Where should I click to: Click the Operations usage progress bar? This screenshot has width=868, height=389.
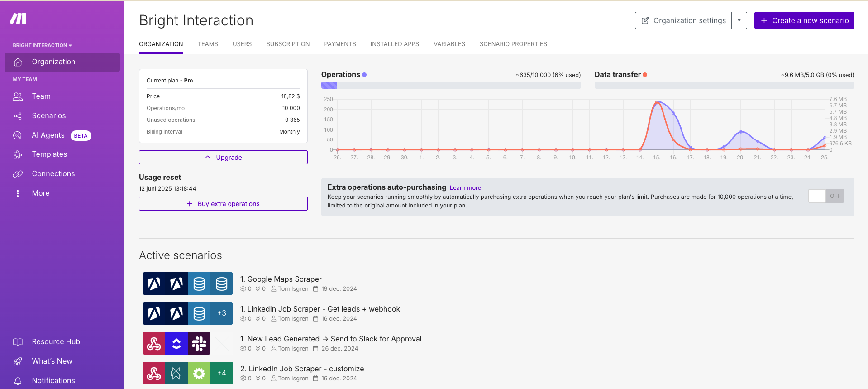click(451, 85)
